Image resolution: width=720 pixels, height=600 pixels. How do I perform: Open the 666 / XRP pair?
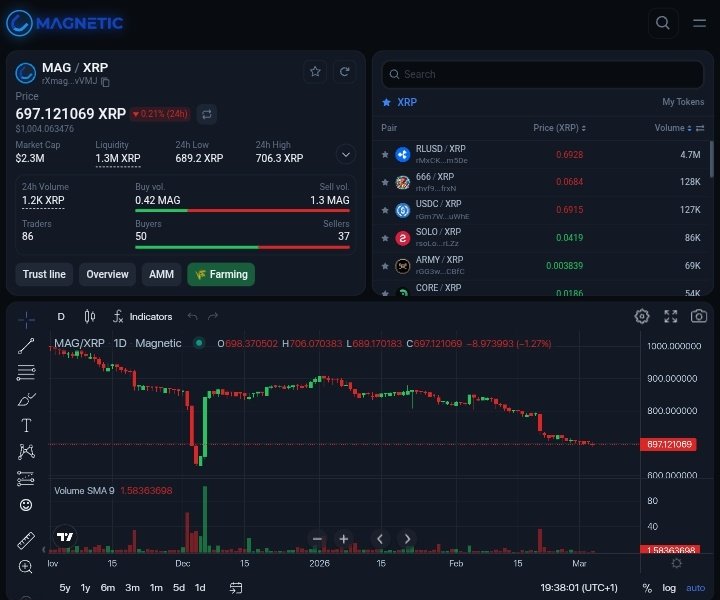542,182
